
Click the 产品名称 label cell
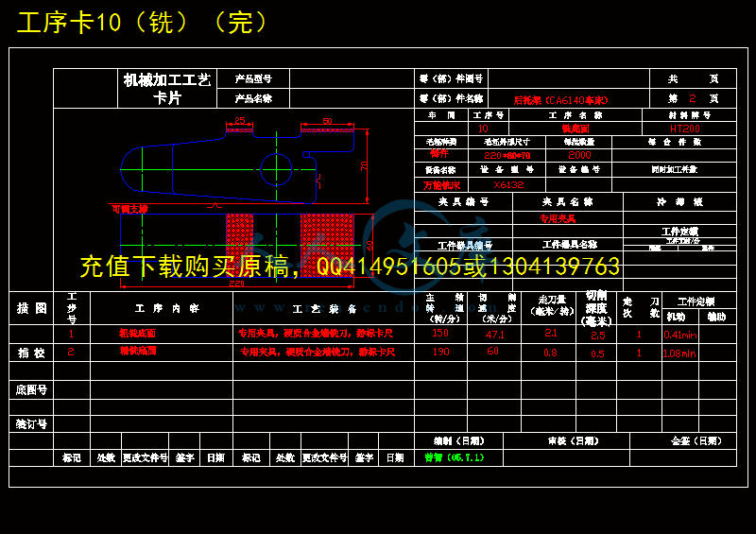(x=253, y=98)
